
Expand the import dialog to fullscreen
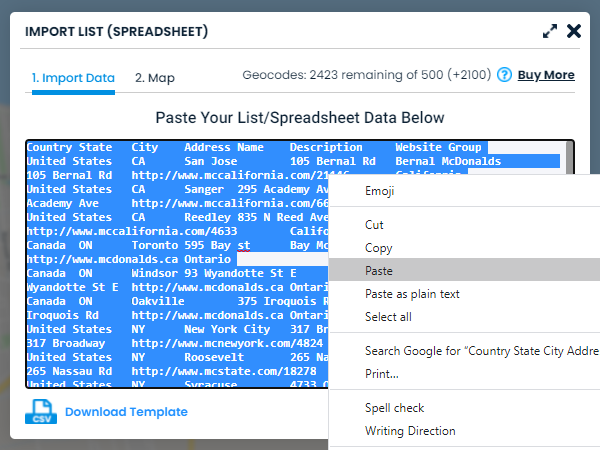click(x=550, y=31)
